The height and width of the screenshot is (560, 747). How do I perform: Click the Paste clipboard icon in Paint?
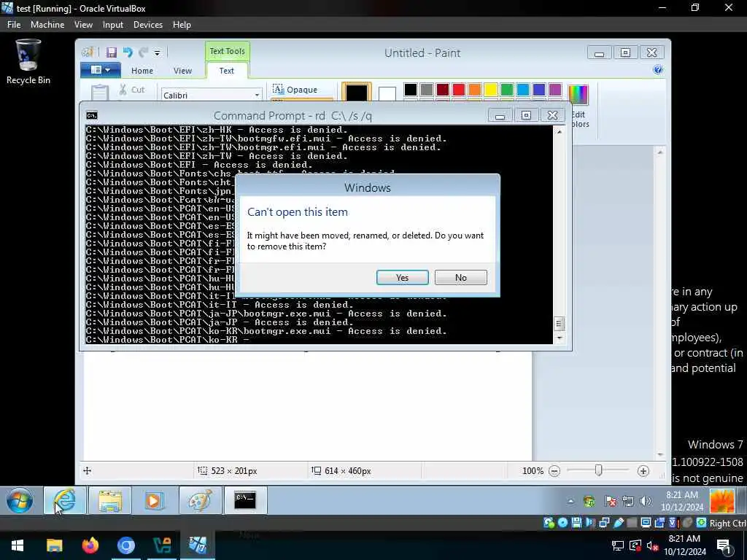tap(99, 91)
